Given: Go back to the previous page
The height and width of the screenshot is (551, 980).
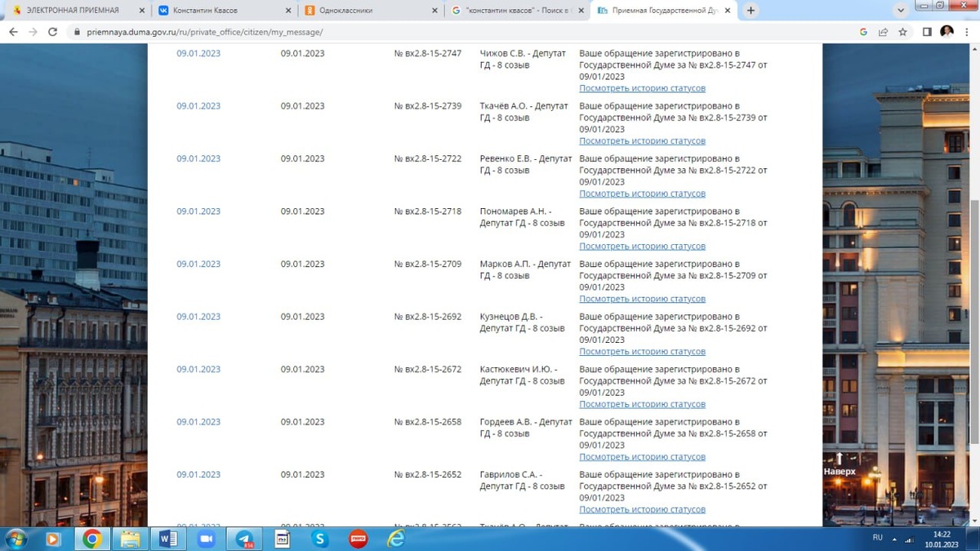Looking at the screenshot, I should pyautogui.click(x=13, y=32).
